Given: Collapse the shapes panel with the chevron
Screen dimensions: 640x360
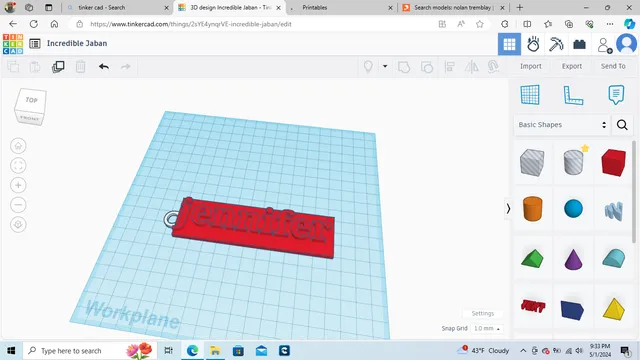Looking at the screenshot, I should [508, 209].
